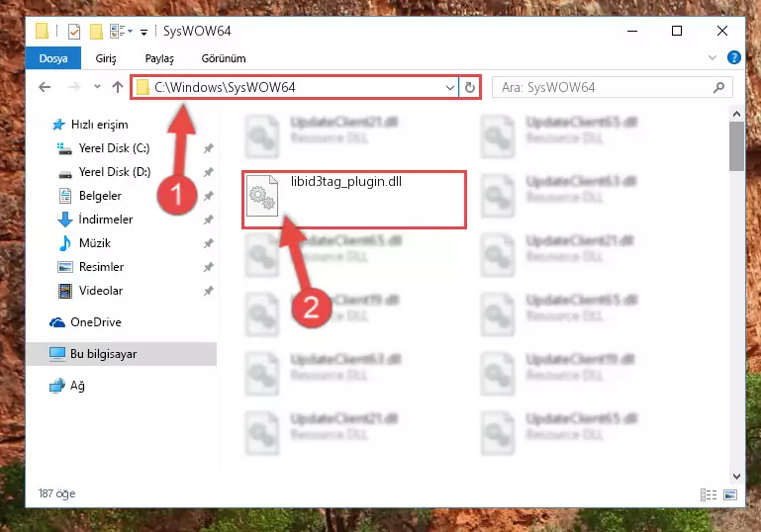The height and width of the screenshot is (532, 761).
Task: Open the Customize Quick Access Toolbar dropdown
Action: (x=143, y=33)
